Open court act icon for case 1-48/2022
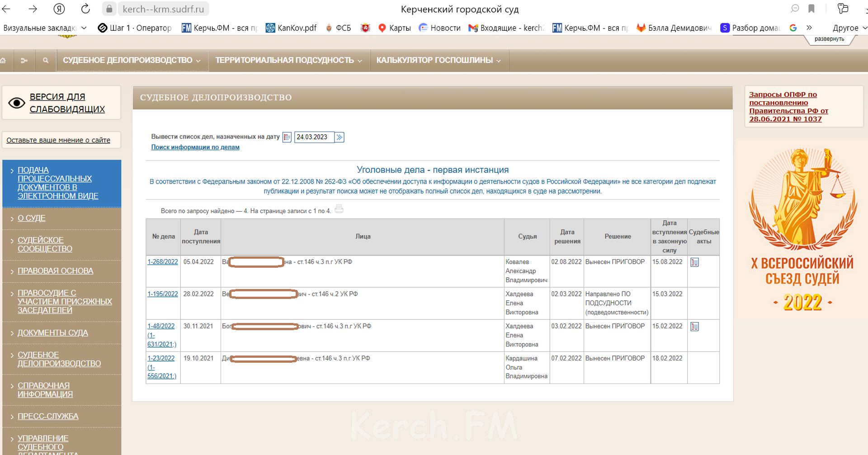This screenshot has height=455, width=868. [694, 327]
